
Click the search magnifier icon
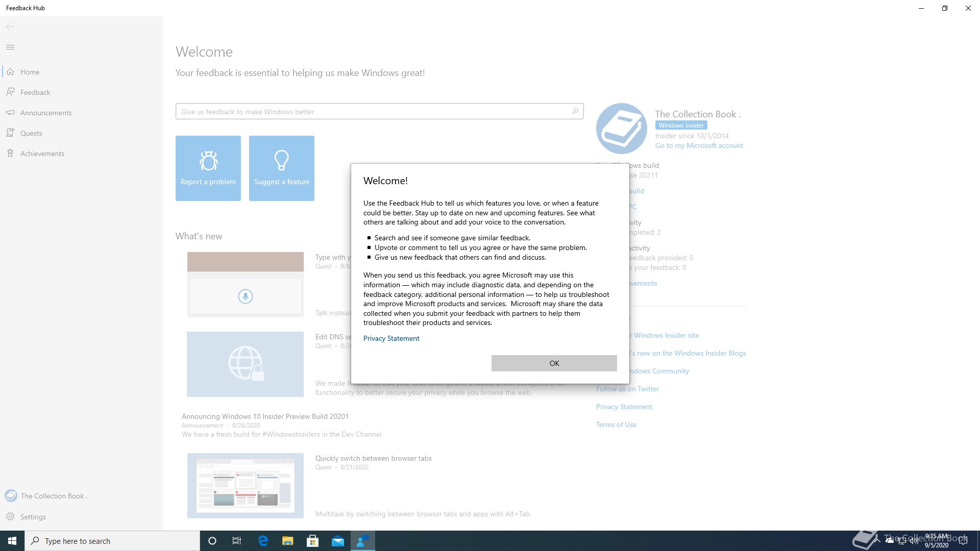click(575, 111)
